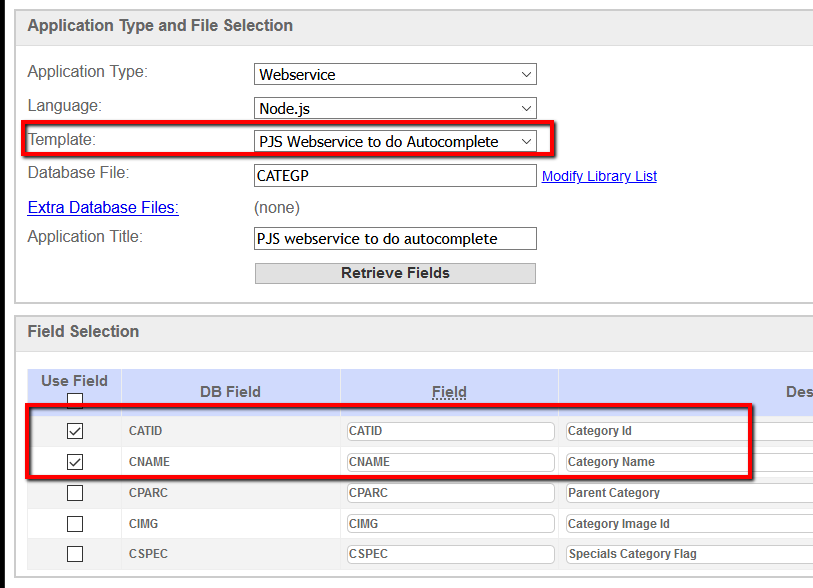Toggle the select-all Use Field checkbox
The image size is (813, 588).
75,399
